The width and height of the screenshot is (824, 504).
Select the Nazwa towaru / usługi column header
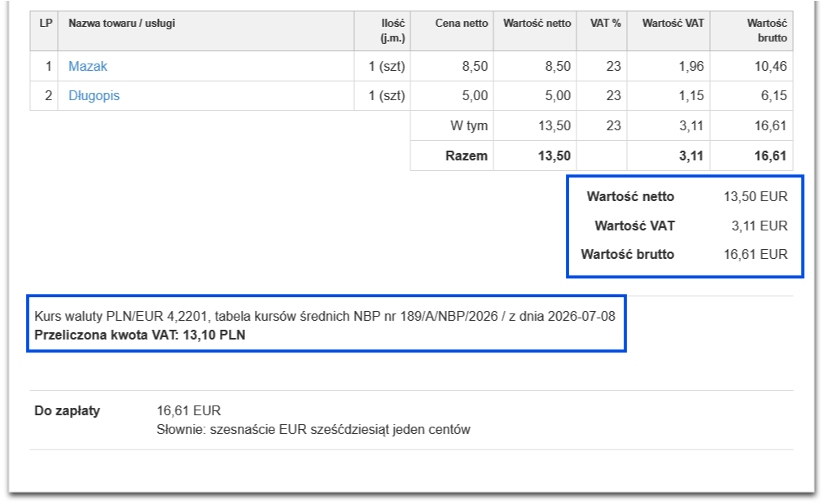(x=122, y=23)
